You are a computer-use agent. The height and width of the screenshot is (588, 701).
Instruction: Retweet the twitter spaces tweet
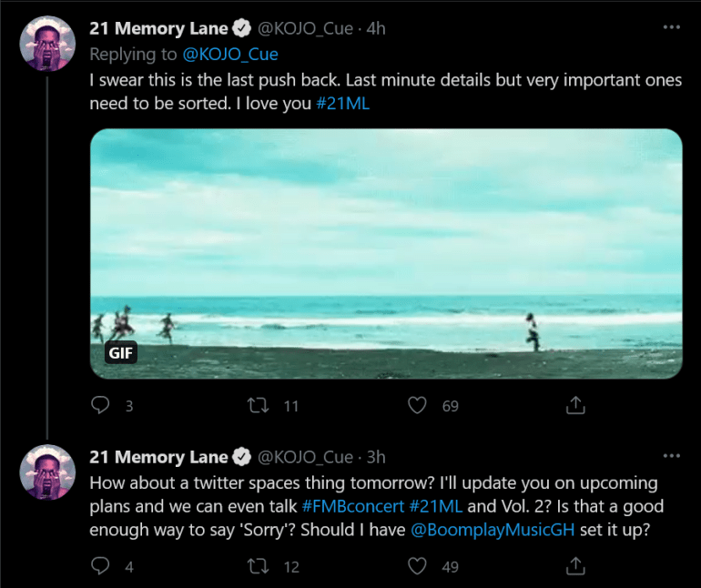point(259,566)
